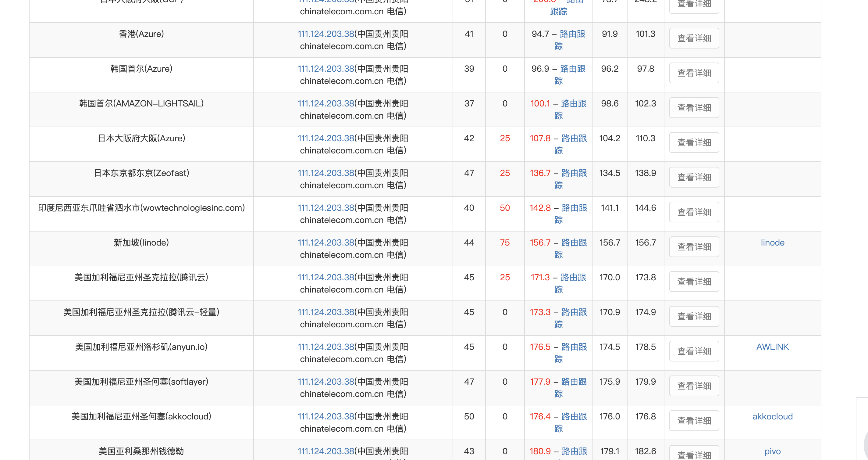The image size is (868, 460).
Task: Open 查看详细 for 日本东京都东京(Zeofast) row
Action: 694,177
